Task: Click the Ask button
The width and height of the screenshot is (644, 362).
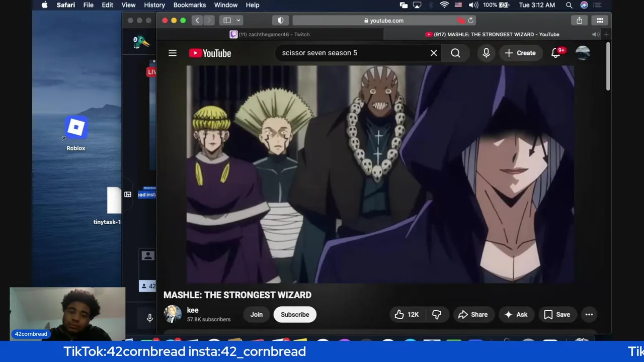Action: [x=516, y=314]
